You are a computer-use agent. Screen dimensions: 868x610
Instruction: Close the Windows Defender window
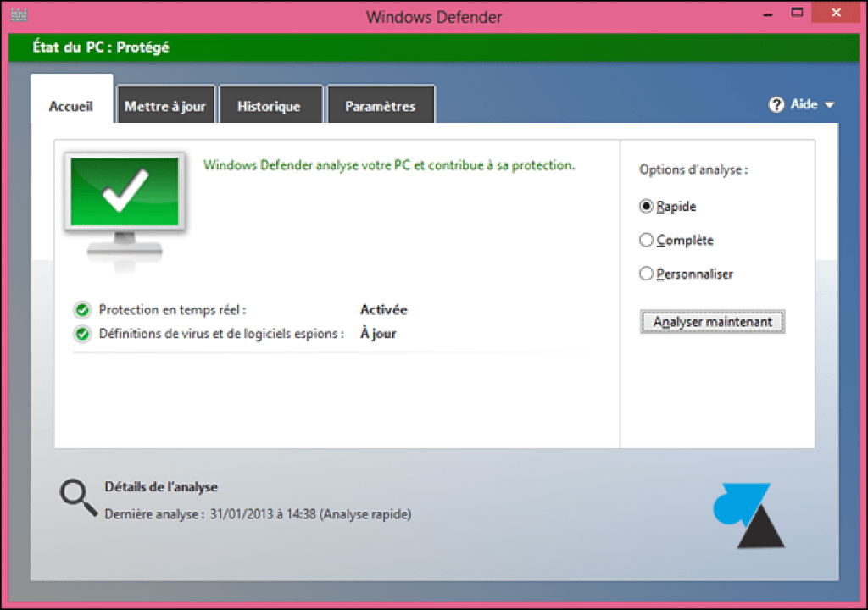coord(836,12)
